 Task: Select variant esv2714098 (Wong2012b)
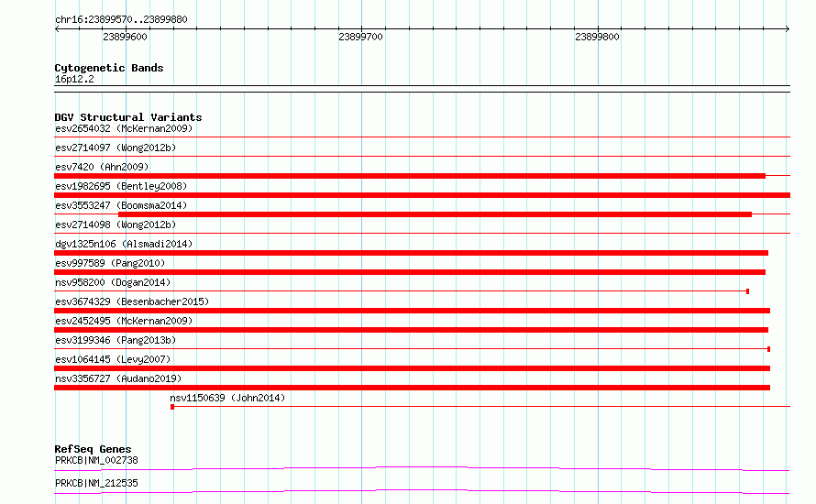coord(116,225)
